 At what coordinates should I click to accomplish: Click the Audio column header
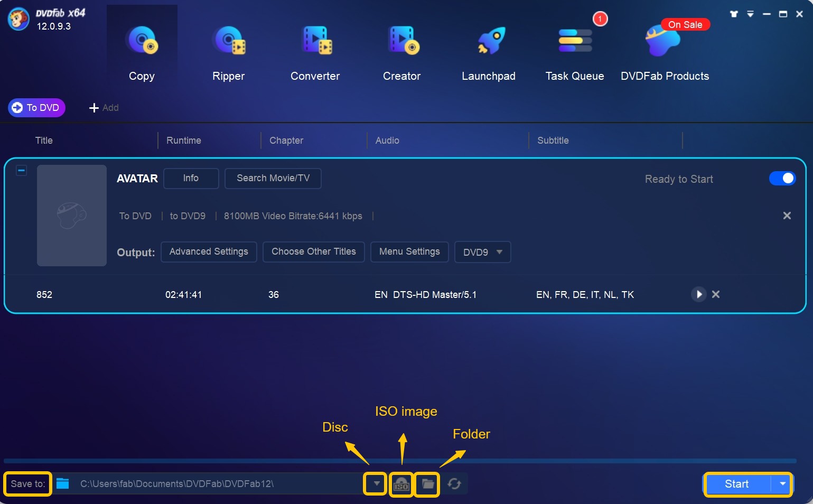pyautogui.click(x=387, y=141)
